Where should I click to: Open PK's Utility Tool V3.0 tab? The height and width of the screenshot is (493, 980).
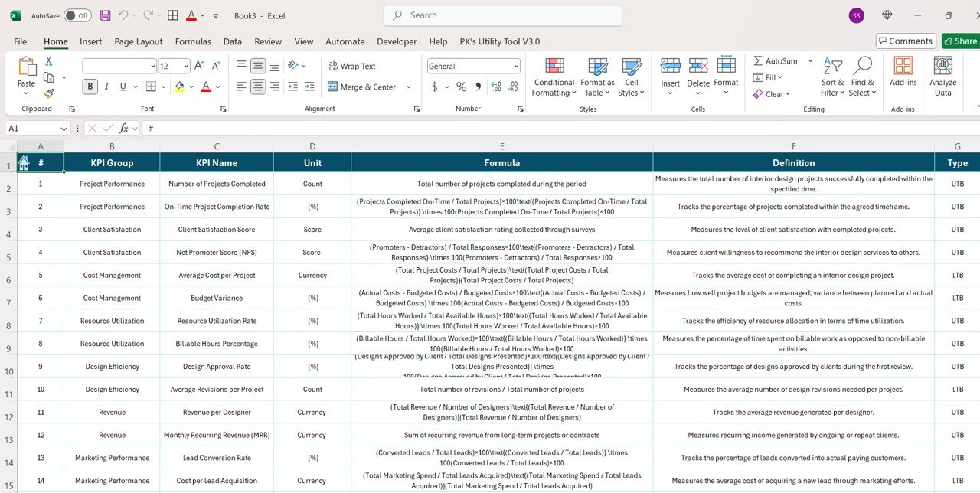499,41
